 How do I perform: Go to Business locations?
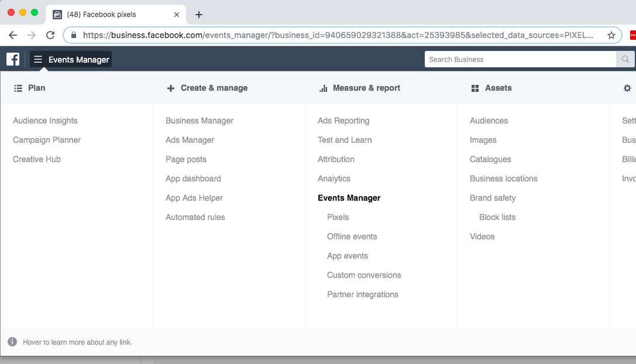pyautogui.click(x=503, y=178)
